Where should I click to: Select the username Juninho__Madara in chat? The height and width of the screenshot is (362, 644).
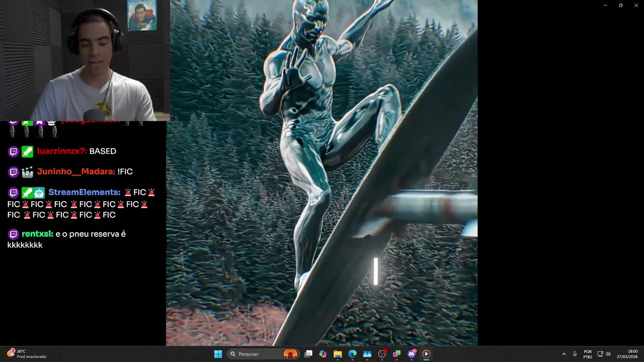pyautogui.click(x=75, y=172)
